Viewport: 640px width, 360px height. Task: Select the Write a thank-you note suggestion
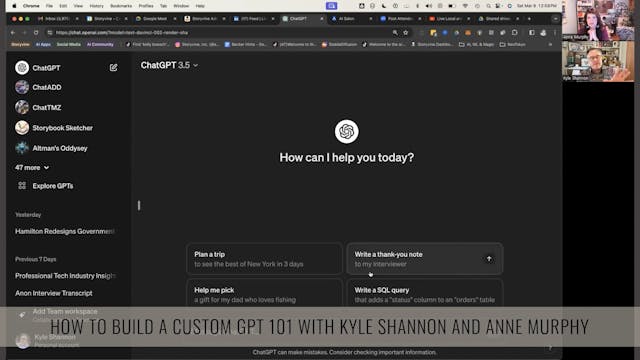pos(424,259)
